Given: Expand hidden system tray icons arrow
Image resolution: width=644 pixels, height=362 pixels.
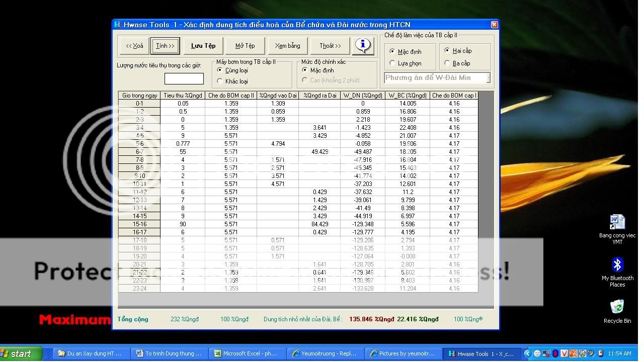Looking at the screenshot, I should pos(528,353).
